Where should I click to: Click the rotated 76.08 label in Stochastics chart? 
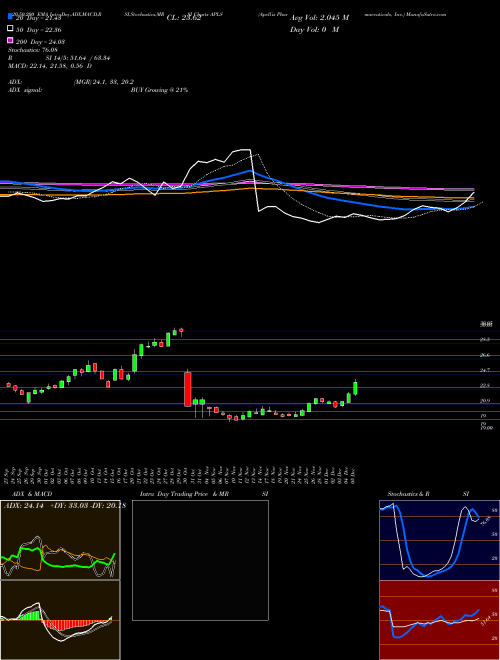[484, 521]
